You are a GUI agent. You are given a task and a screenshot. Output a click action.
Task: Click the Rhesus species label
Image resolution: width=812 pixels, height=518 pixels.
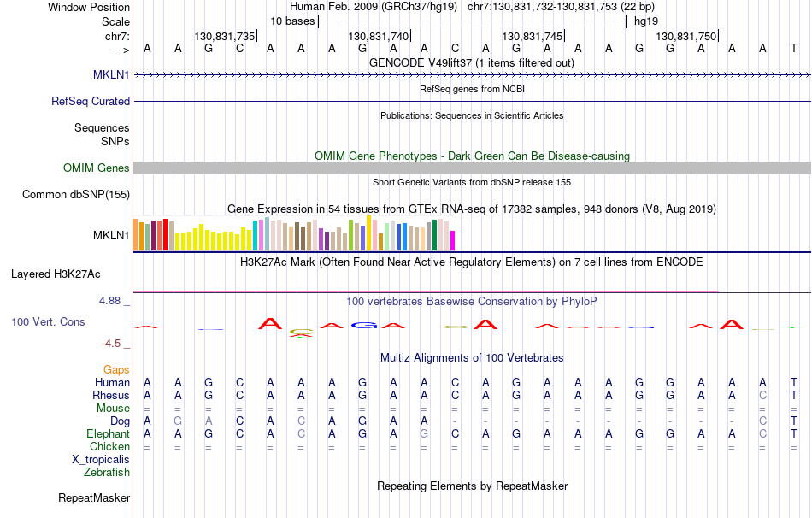(111, 395)
